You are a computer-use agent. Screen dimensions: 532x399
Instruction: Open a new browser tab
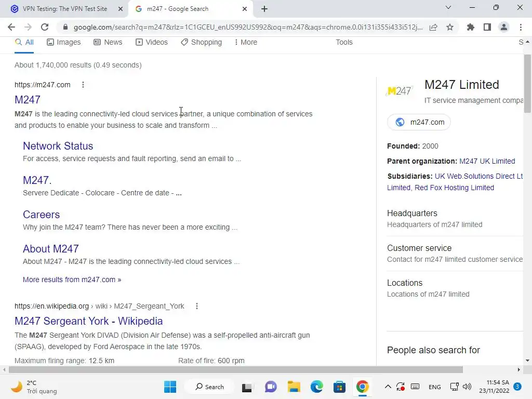click(264, 9)
